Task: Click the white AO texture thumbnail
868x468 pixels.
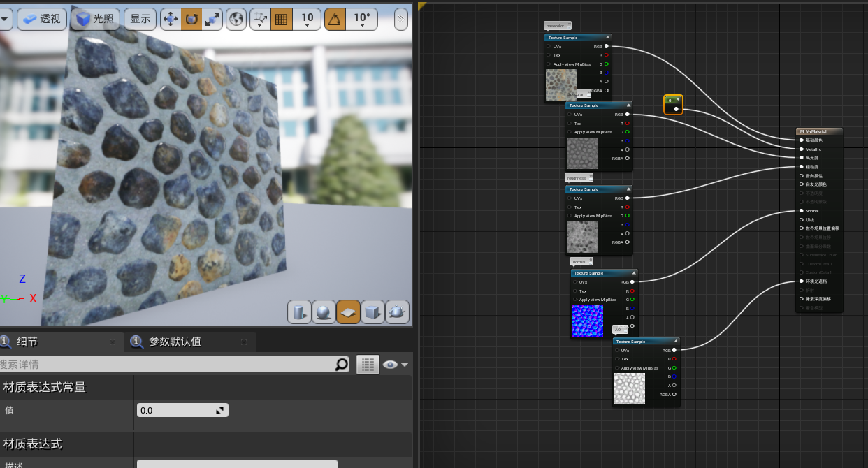Action: [629, 389]
